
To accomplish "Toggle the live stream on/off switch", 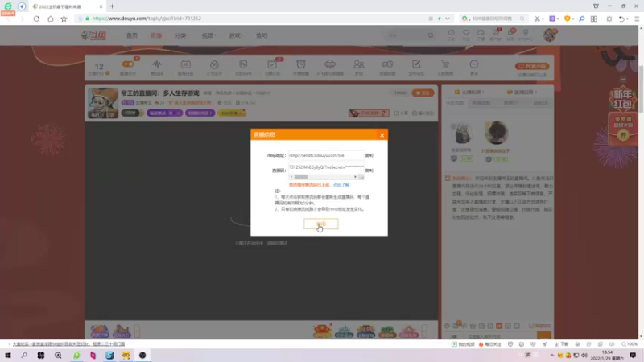I will coord(128,64).
